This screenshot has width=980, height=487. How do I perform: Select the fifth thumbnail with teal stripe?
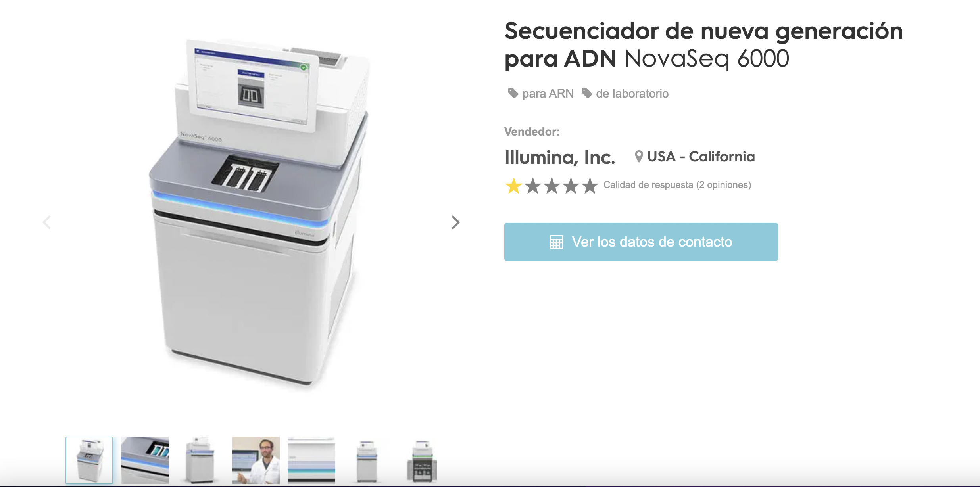tap(311, 460)
